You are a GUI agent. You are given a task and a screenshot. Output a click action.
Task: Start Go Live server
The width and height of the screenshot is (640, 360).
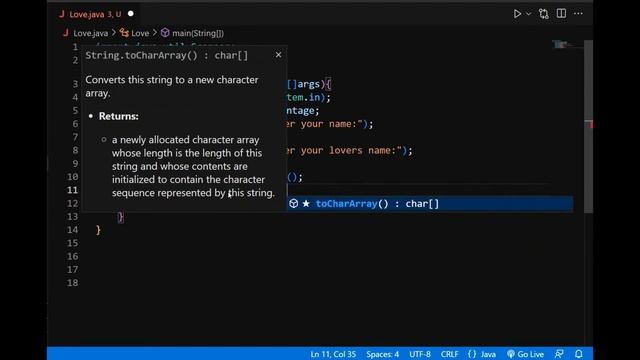[525, 354]
